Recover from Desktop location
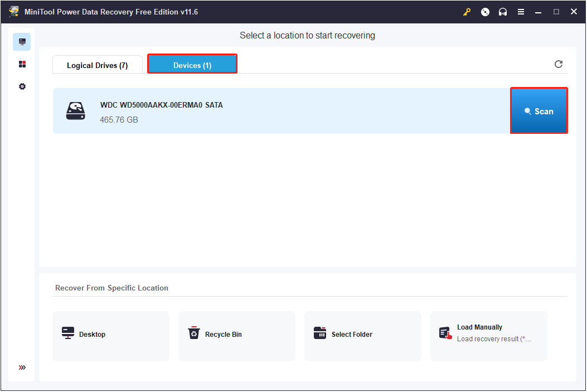The width and height of the screenshot is (587, 392). 111,336
